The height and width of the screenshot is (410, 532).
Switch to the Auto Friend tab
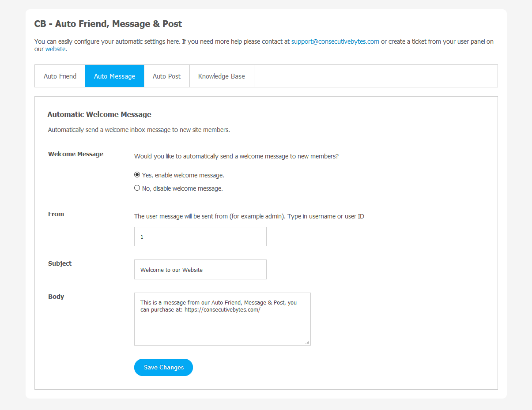(60, 76)
